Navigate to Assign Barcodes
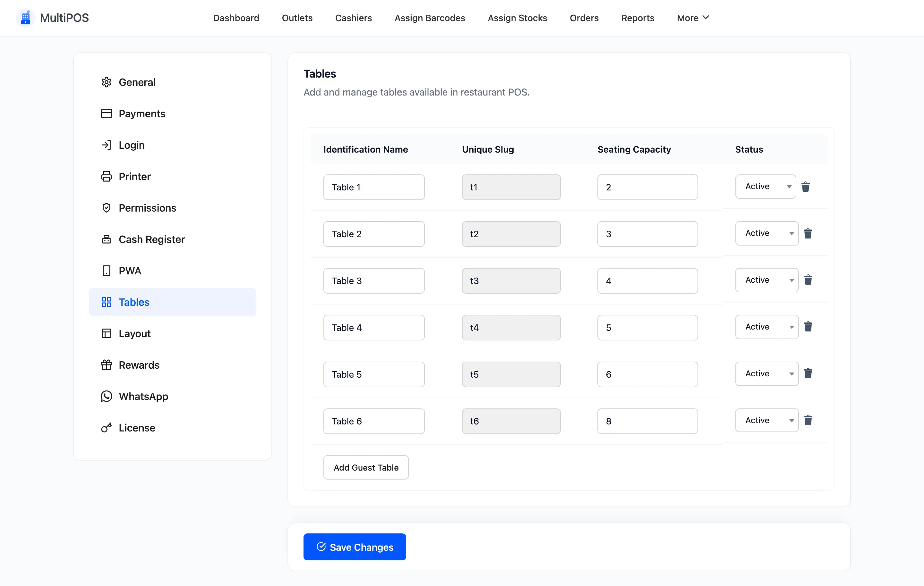Image resolution: width=924 pixels, height=586 pixels. click(430, 18)
